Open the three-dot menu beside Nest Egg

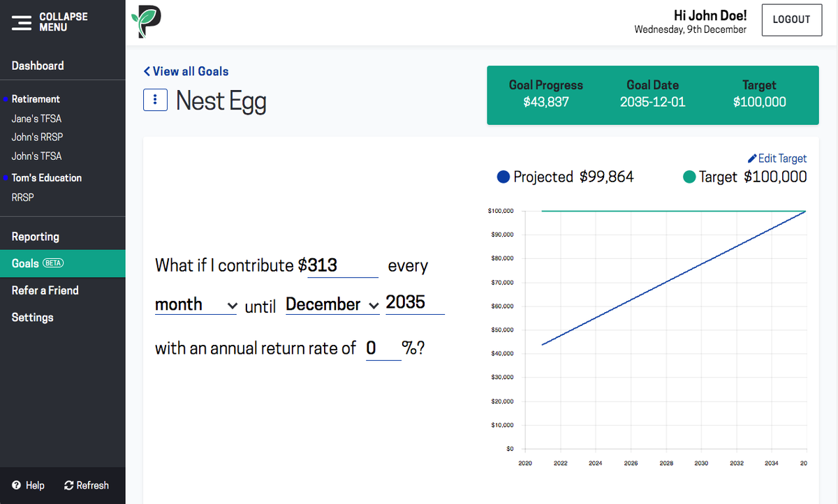coord(155,100)
